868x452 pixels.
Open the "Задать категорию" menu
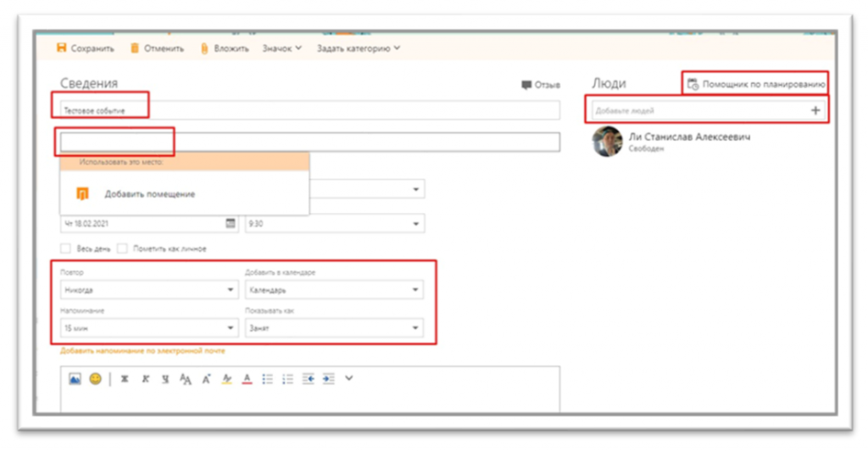358,48
